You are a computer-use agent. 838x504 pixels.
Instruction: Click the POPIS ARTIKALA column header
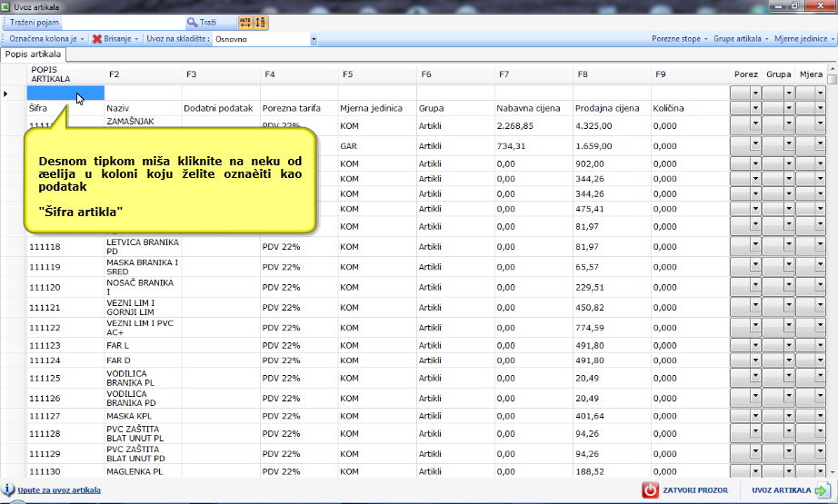65,74
